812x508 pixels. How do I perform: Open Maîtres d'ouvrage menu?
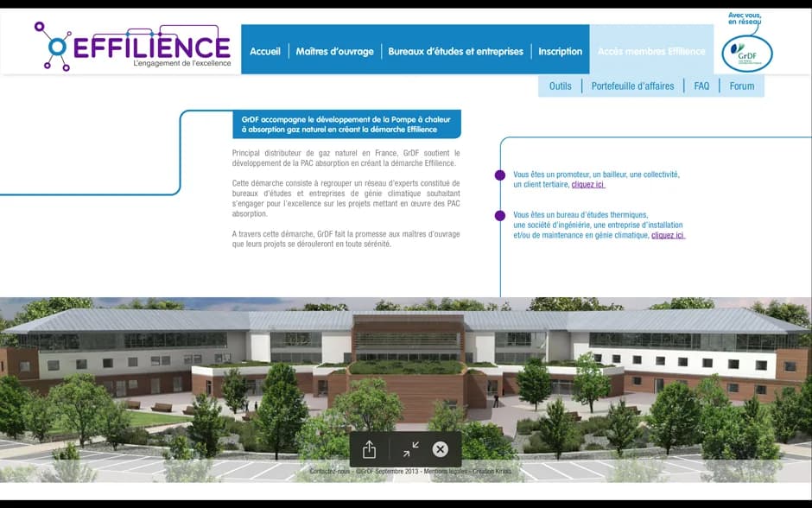coord(334,51)
